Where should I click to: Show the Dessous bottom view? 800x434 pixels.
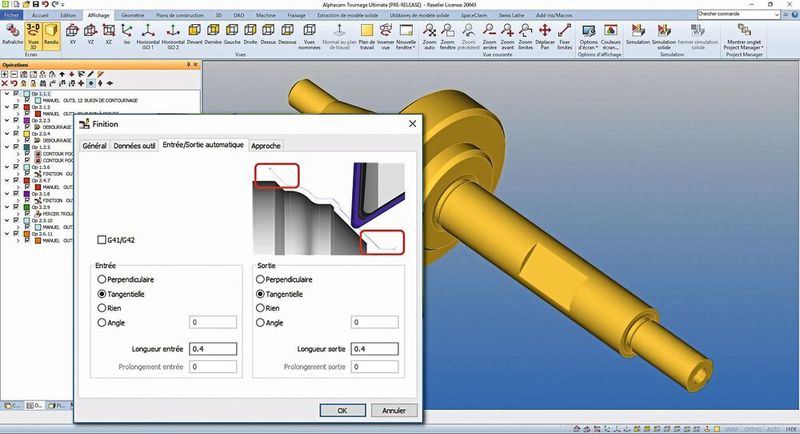pos(287,34)
